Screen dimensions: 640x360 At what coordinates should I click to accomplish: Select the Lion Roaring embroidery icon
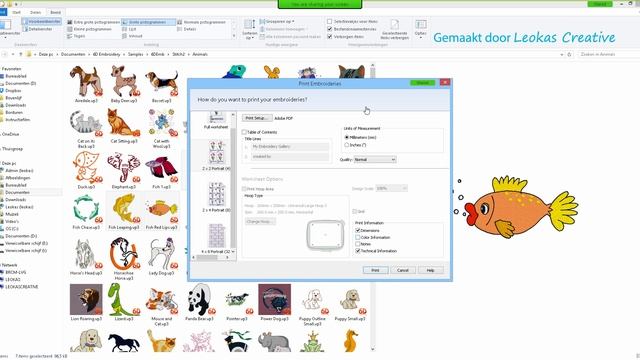(86, 302)
